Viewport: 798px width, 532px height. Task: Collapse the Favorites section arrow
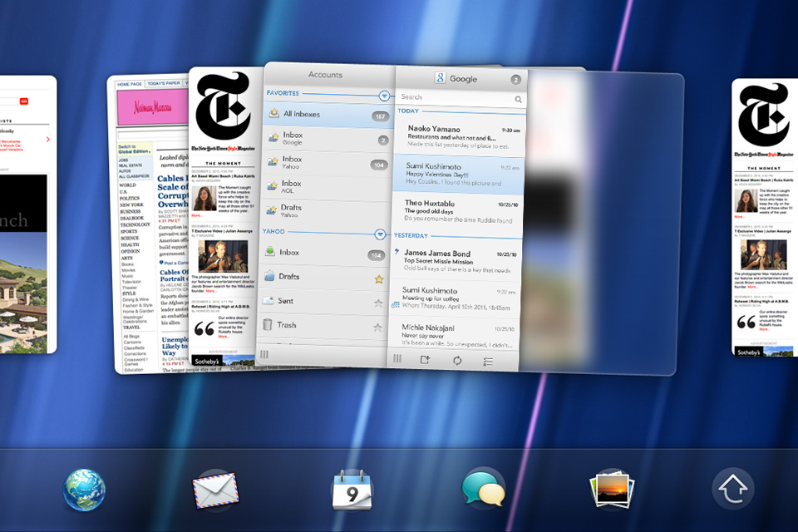(x=383, y=96)
